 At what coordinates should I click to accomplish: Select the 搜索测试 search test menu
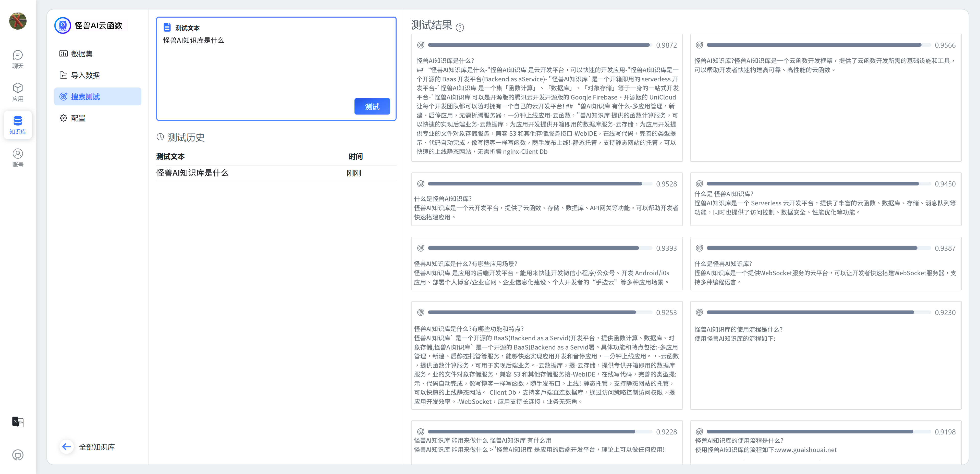point(97,97)
